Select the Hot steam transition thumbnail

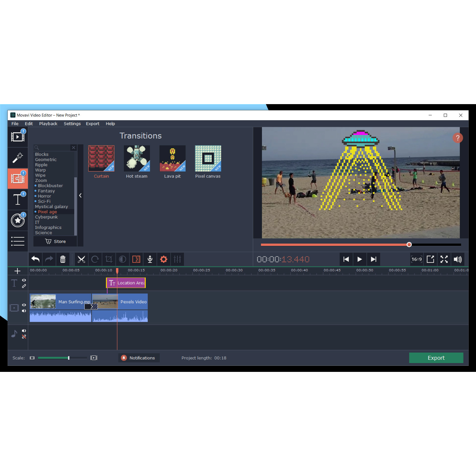(x=137, y=158)
